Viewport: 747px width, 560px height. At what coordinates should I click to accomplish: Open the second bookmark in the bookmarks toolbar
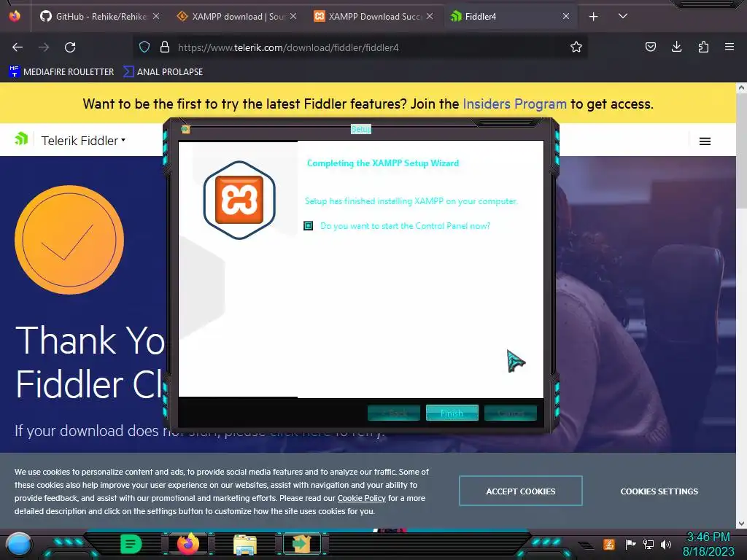163,72
